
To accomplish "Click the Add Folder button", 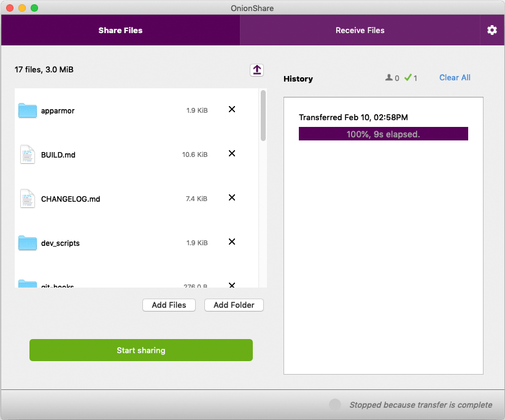I will pos(234,305).
